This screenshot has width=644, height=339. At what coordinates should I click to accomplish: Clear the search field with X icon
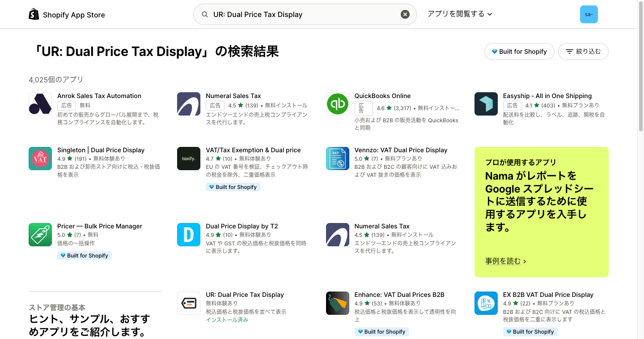[405, 14]
